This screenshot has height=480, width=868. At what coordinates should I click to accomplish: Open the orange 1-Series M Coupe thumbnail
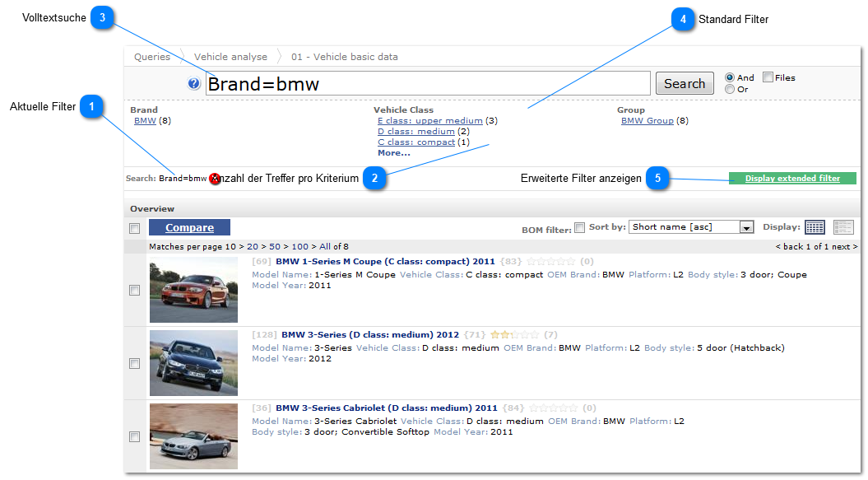[x=193, y=290]
